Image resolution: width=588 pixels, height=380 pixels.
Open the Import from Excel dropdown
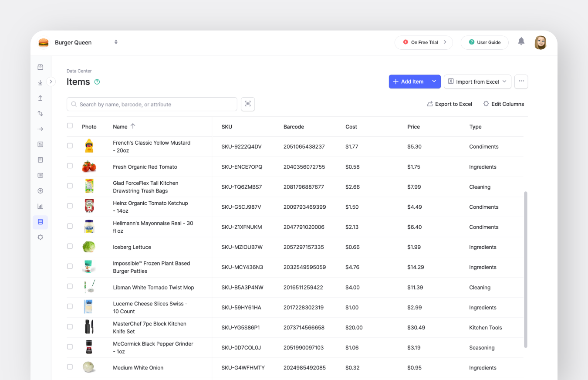504,81
